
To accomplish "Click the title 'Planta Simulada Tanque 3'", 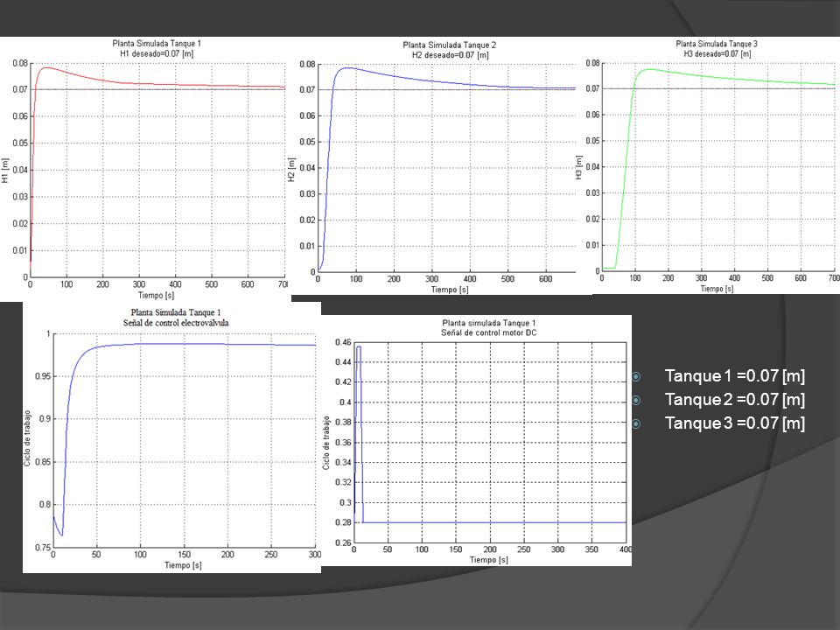I will tap(717, 44).
